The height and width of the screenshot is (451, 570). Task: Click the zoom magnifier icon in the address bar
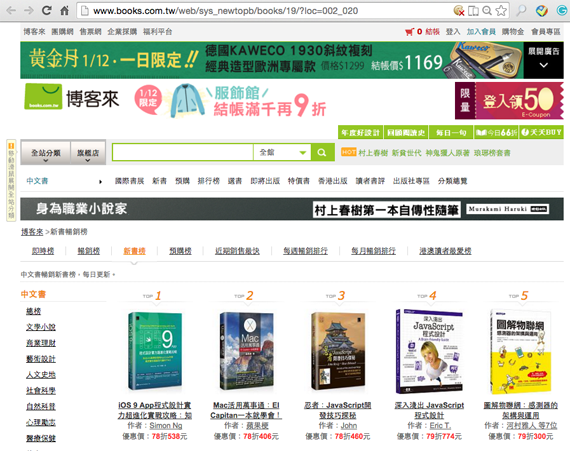coord(487,11)
